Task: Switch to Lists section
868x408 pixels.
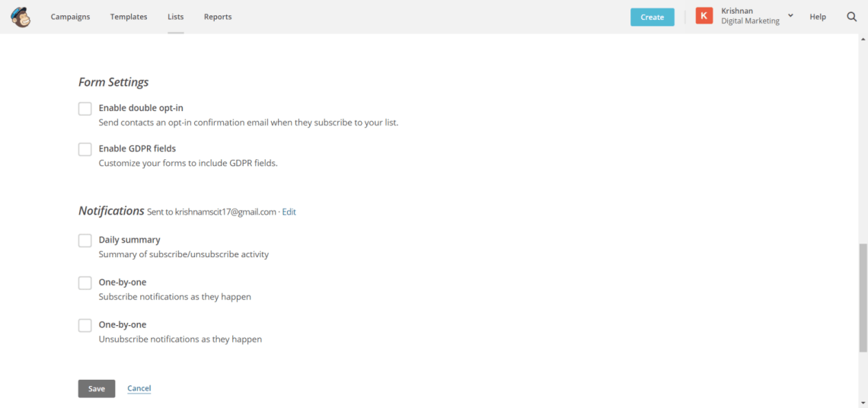Action: click(x=175, y=17)
